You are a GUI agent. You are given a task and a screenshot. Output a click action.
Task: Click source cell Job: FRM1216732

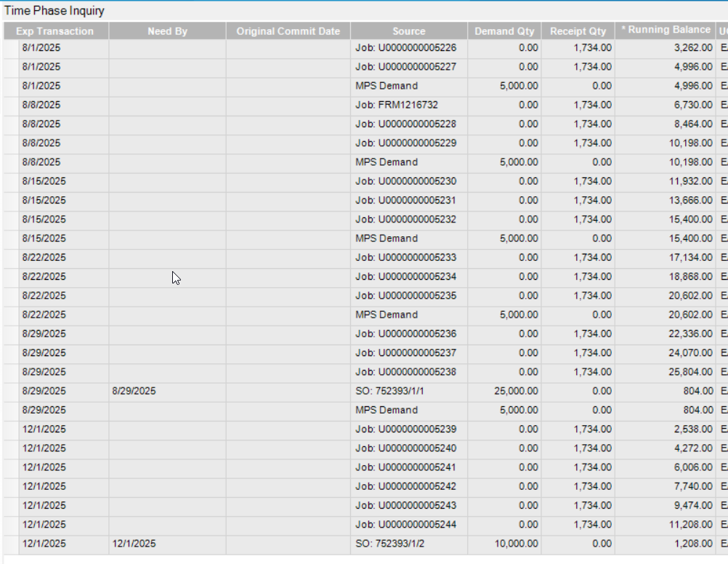(409, 105)
